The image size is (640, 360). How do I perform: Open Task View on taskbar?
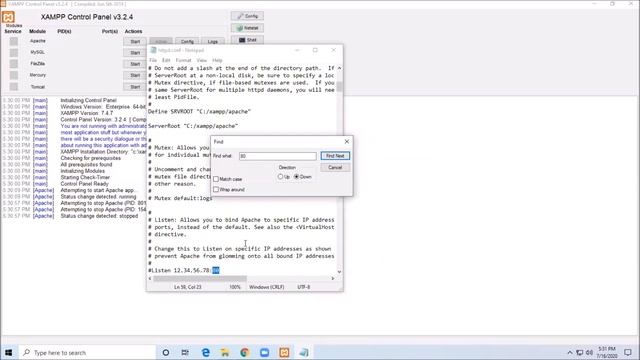coord(185,352)
